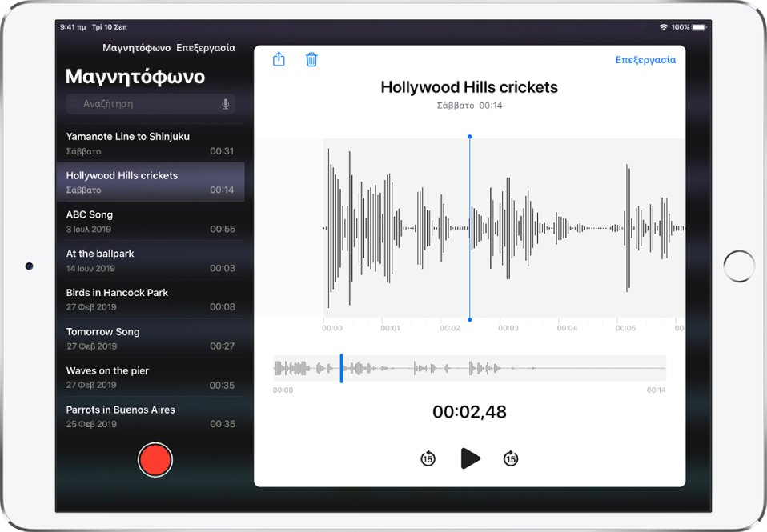Tap the Wi-Fi status icon
Image resolution: width=767 pixels, height=532 pixels.
coord(663,27)
